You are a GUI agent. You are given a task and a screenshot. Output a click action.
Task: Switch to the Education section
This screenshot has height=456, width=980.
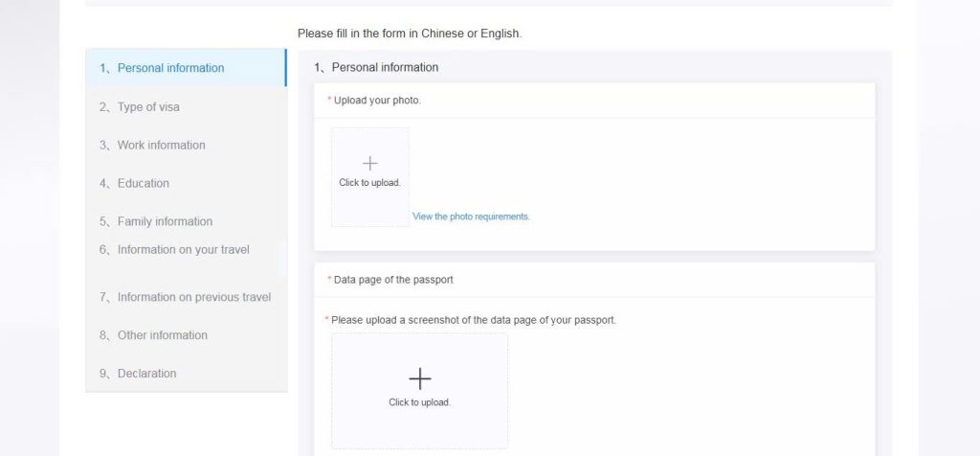coord(143,183)
